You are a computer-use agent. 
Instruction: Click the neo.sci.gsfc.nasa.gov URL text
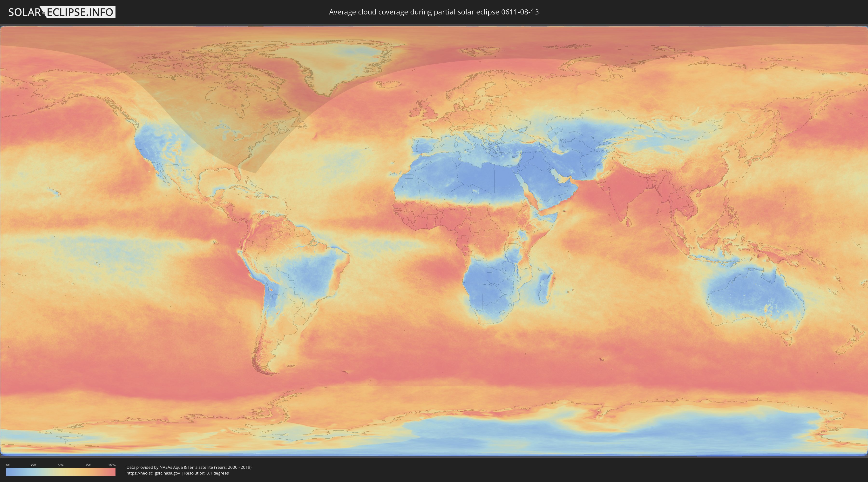click(153, 473)
